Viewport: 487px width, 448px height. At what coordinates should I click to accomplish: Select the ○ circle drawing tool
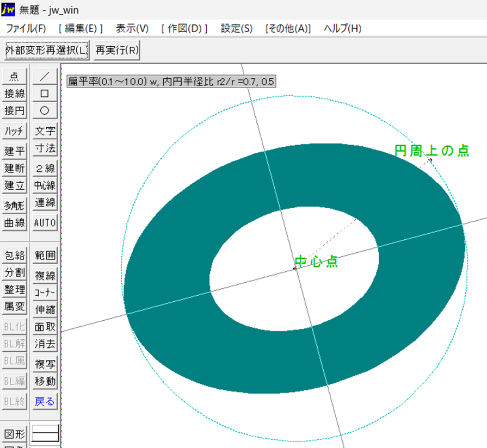45,111
